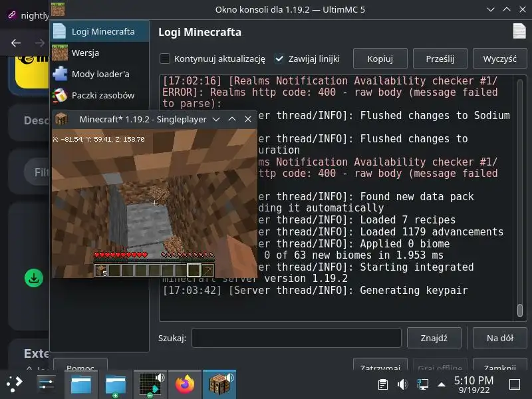
Task: Click the Minecraft crafting table window icon
Action: [x=61, y=119]
